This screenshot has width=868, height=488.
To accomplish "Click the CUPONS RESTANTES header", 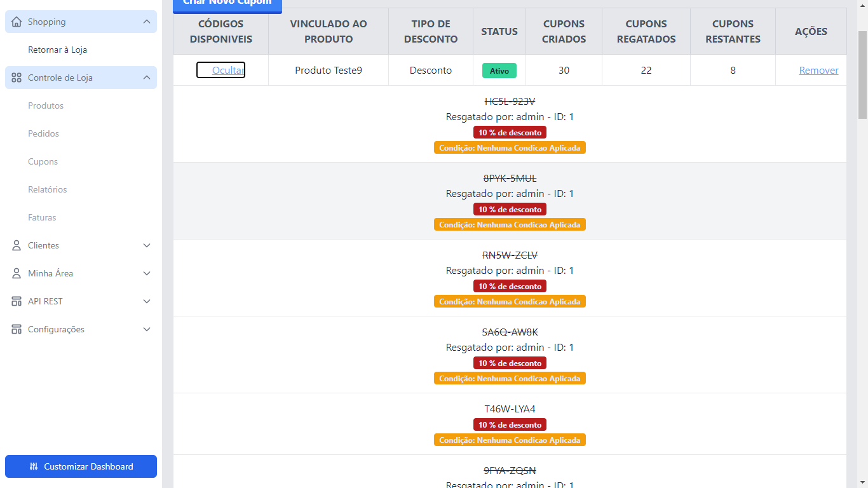I will pos(733,31).
